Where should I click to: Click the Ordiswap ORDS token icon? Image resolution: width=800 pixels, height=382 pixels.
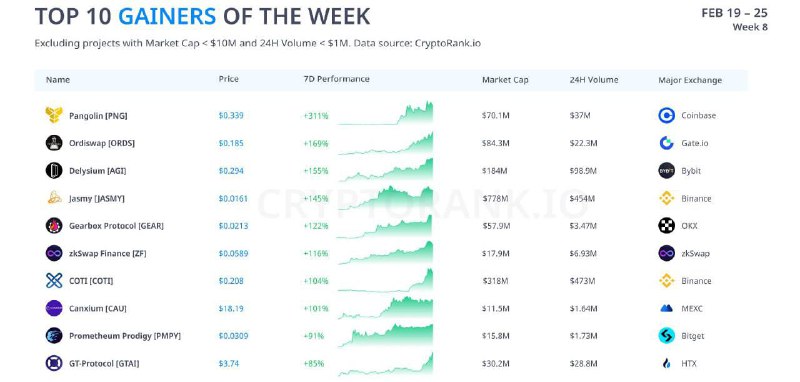pyautogui.click(x=54, y=143)
